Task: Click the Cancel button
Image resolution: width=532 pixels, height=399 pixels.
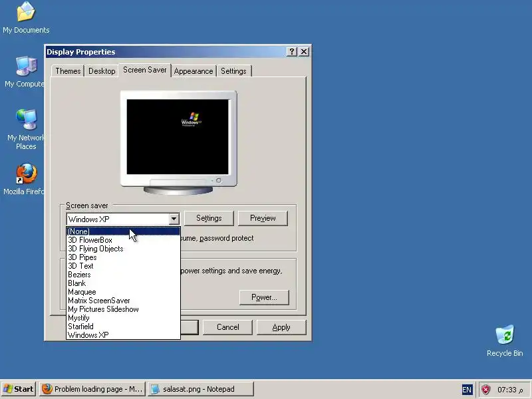Action: 227,327
